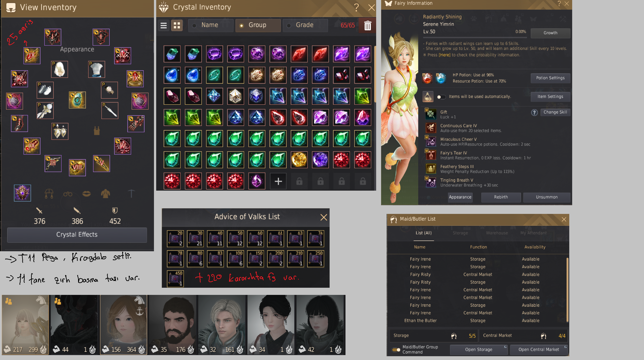644x360 pixels.
Task: Select the Group sort radio option
Action: click(258, 25)
